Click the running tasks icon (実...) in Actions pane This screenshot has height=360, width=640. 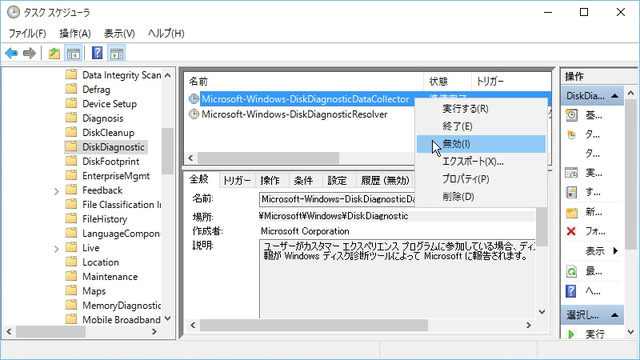pos(571,173)
